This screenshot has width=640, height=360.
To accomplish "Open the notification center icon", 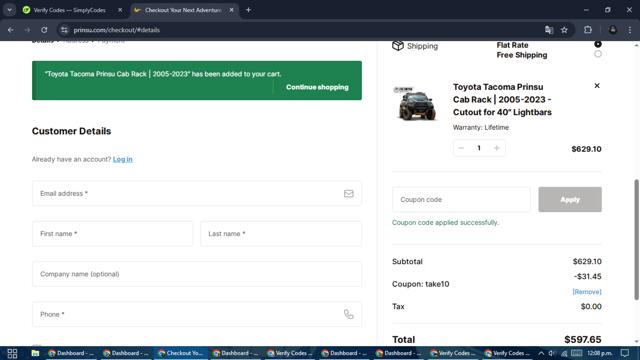I will tap(625, 353).
